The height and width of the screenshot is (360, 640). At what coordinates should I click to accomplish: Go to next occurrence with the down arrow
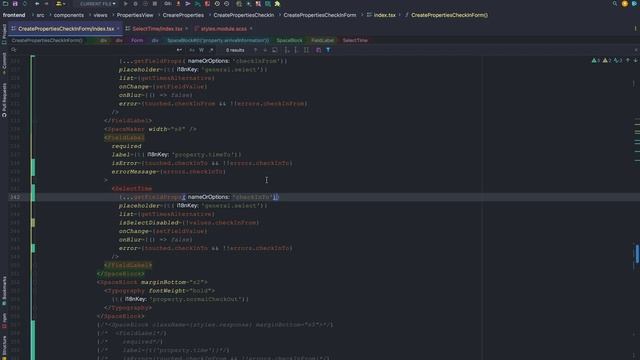[265, 50]
